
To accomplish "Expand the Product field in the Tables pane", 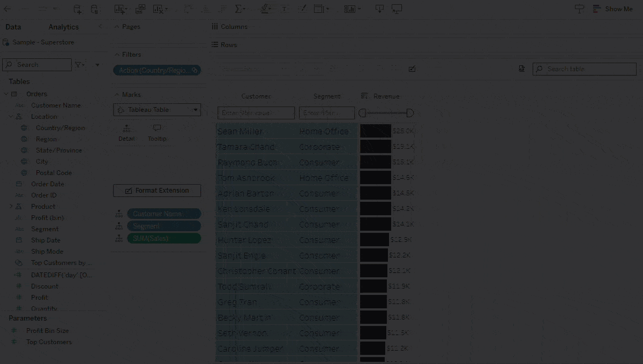I will 11,206.
